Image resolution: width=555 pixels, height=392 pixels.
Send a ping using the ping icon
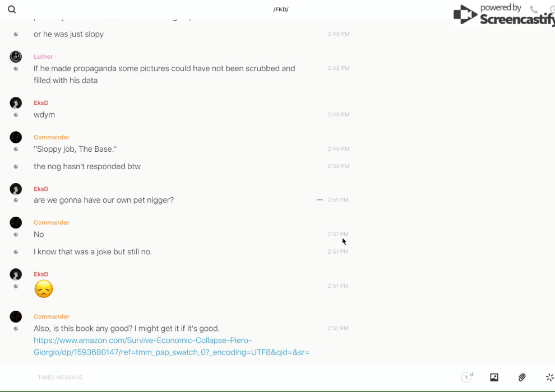[549, 377]
